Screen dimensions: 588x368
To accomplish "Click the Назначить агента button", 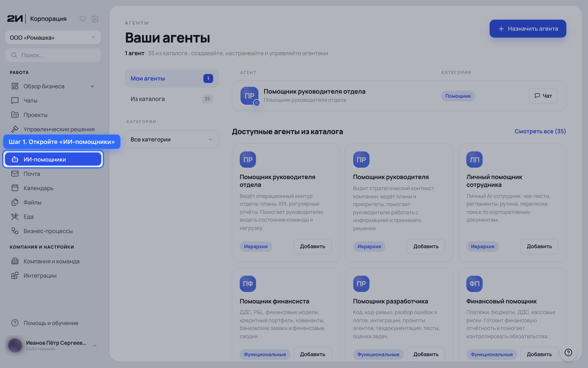I will click(x=528, y=29).
